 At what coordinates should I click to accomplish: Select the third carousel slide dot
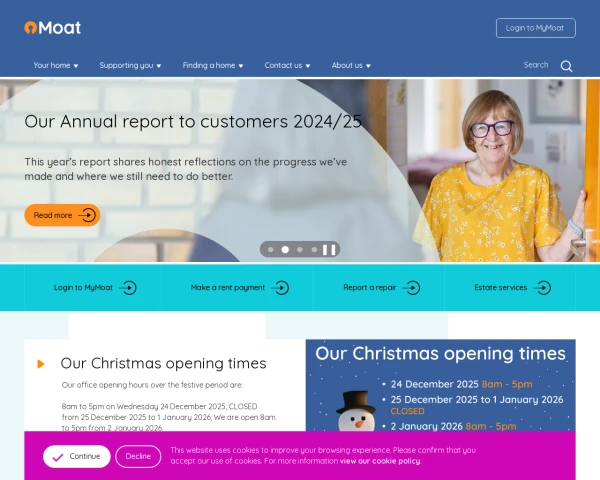point(300,250)
